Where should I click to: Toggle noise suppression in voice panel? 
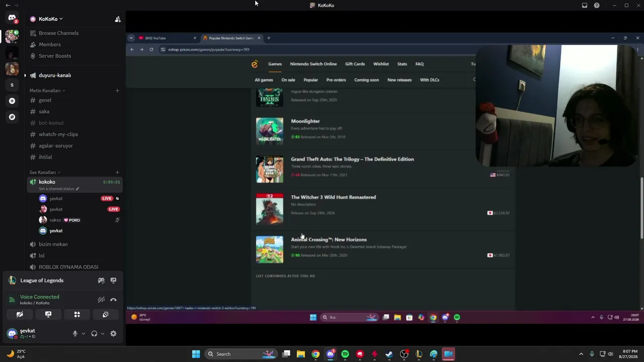tap(101, 300)
